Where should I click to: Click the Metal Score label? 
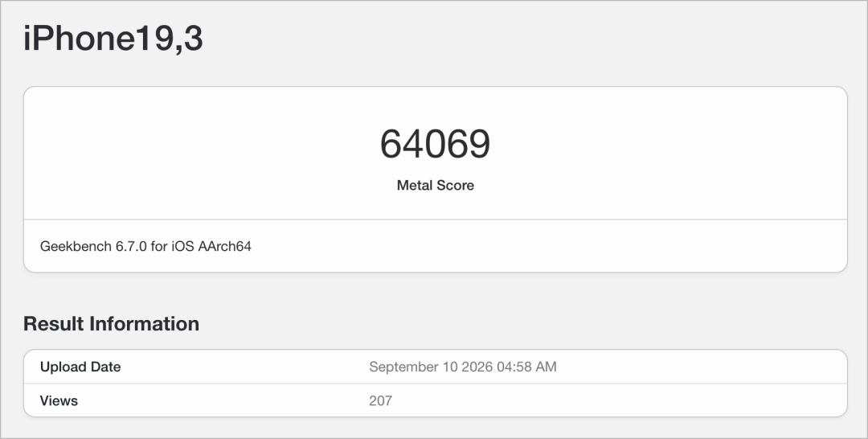(x=435, y=186)
